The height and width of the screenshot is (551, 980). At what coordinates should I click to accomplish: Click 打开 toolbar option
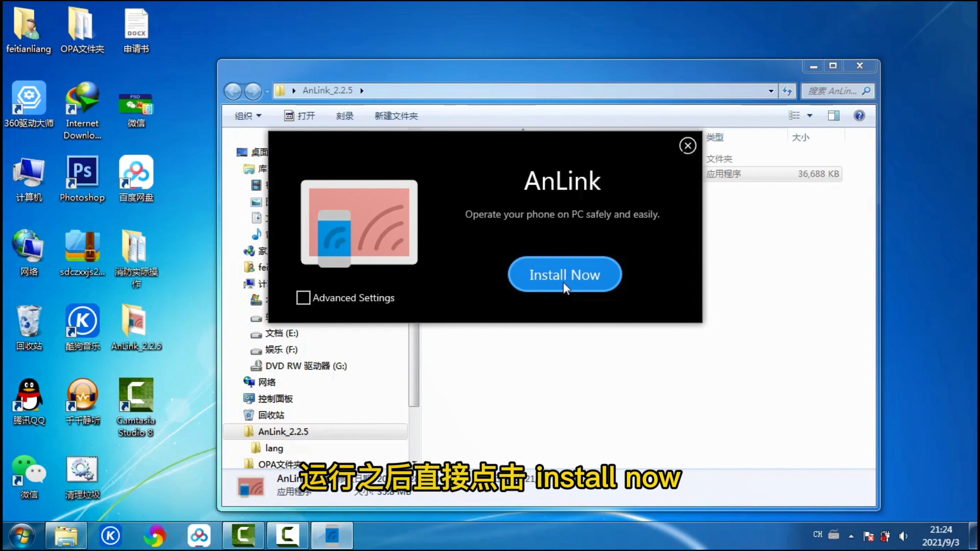pyautogui.click(x=306, y=116)
